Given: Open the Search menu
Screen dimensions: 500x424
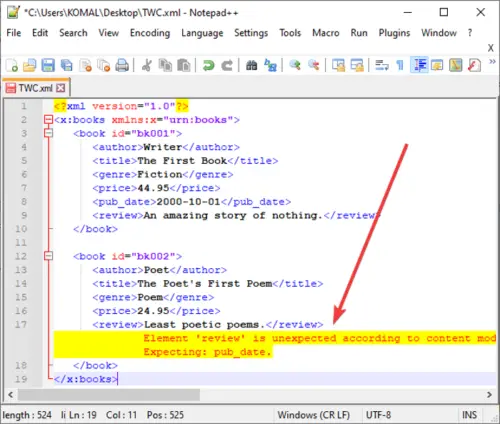Looking at the screenshot, I should click(x=73, y=33).
